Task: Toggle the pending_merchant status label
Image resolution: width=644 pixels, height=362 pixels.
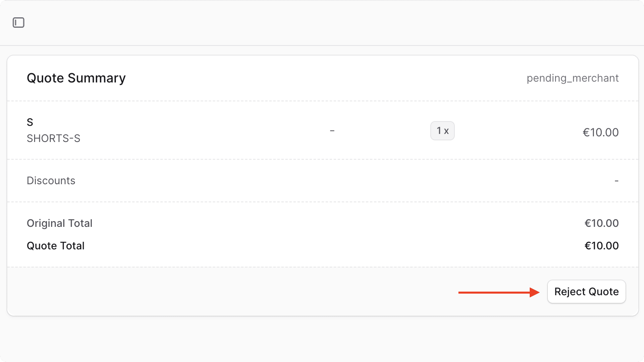Action: 573,78
